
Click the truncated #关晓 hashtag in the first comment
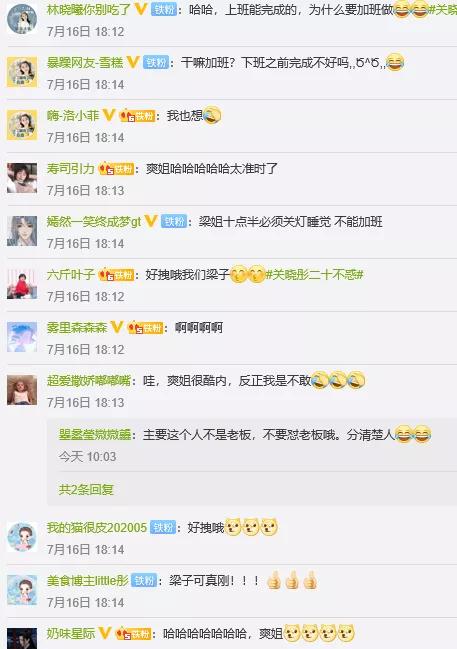(x=443, y=10)
